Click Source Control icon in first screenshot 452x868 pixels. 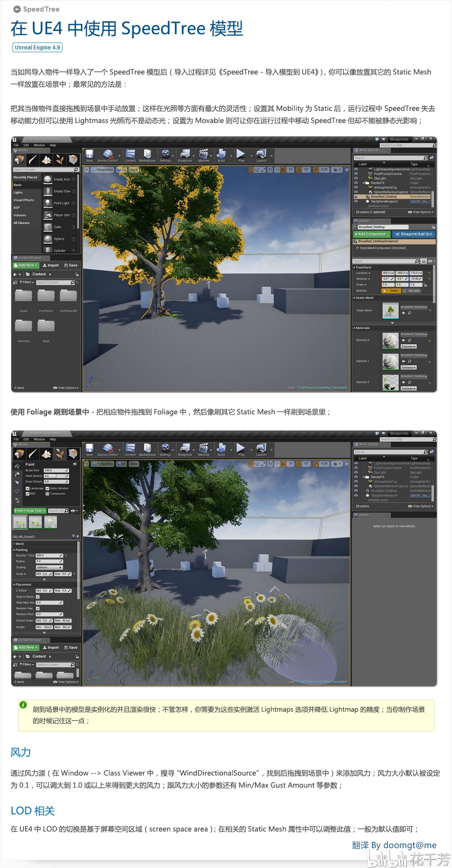[108, 155]
